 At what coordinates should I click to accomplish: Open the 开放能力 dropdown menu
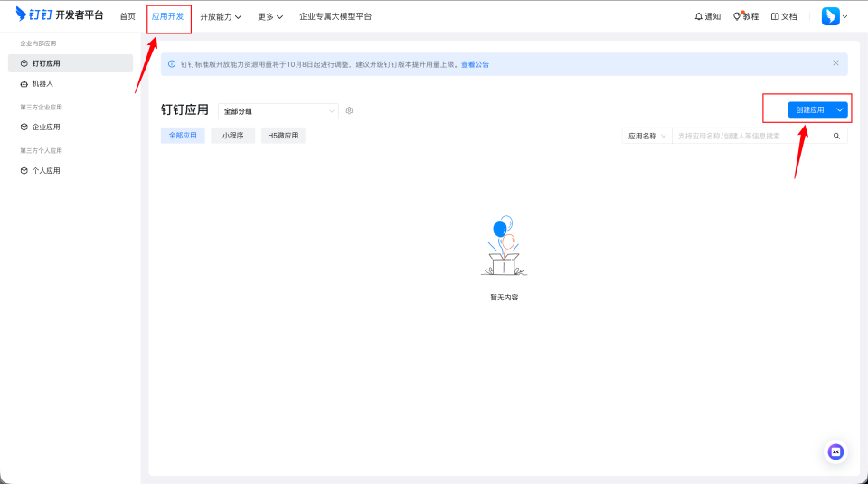(x=221, y=16)
